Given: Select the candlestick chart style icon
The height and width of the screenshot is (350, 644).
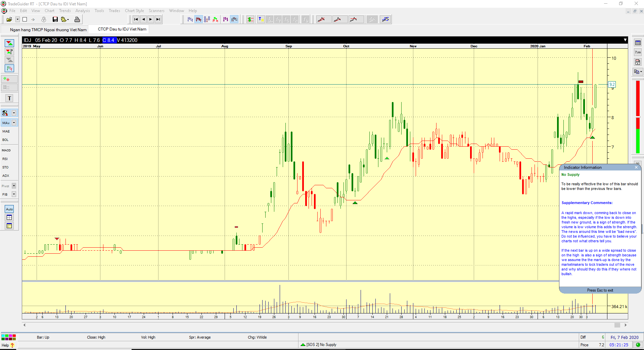Looking at the screenshot, I should click(x=198, y=19).
